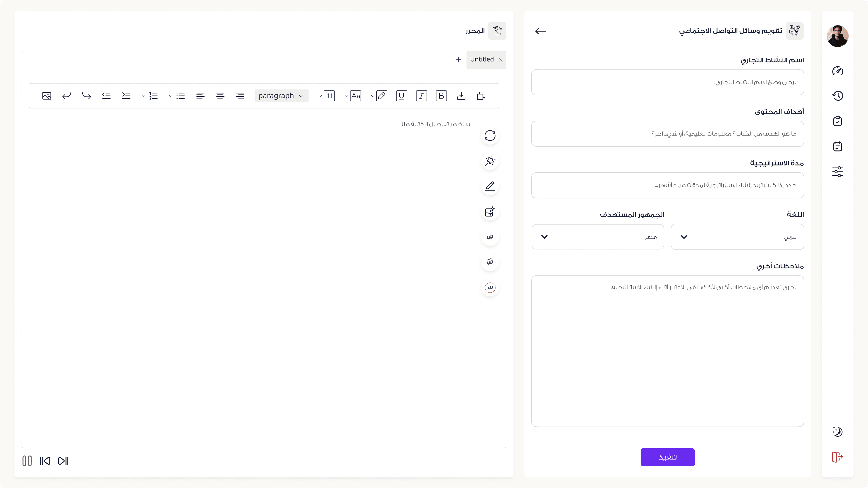Click the business name input field
Screen dimensions: 868x488
coord(667,82)
